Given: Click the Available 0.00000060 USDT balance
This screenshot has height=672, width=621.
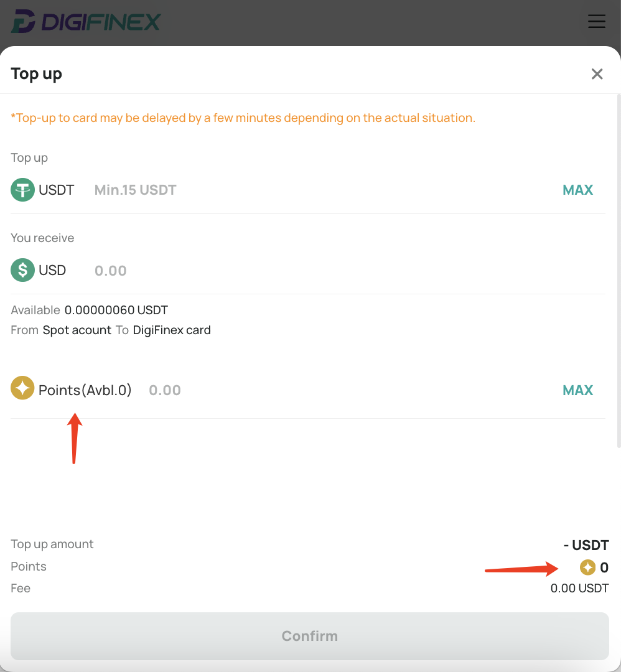Looking at the screenshot, I should coord(89,310).
